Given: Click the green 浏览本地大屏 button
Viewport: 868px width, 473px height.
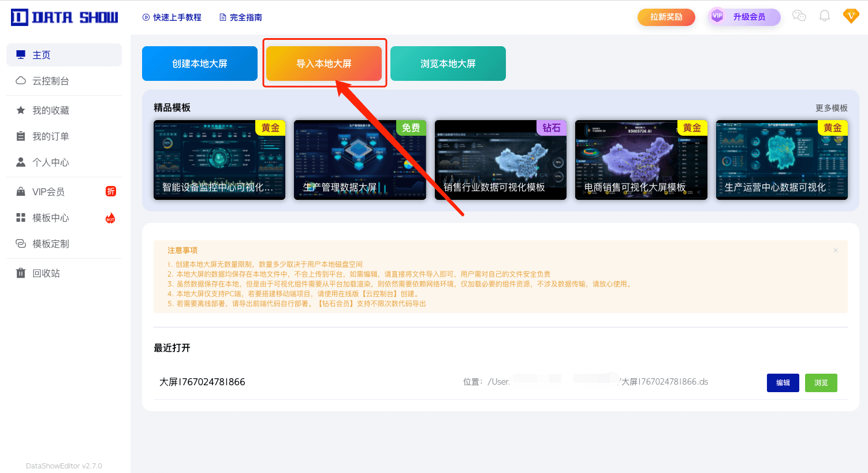Looking at the screenshot, I should (x=448, y=64).
